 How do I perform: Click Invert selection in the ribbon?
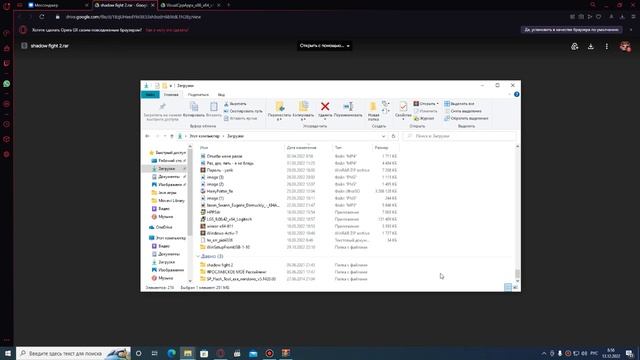pyautogui.click(x=466, y=118)
